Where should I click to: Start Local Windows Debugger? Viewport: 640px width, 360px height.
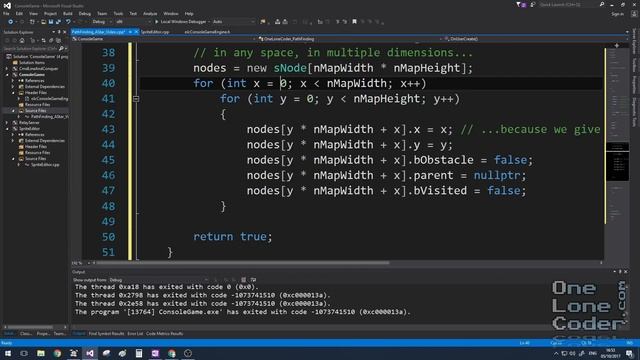pos(180,22)
